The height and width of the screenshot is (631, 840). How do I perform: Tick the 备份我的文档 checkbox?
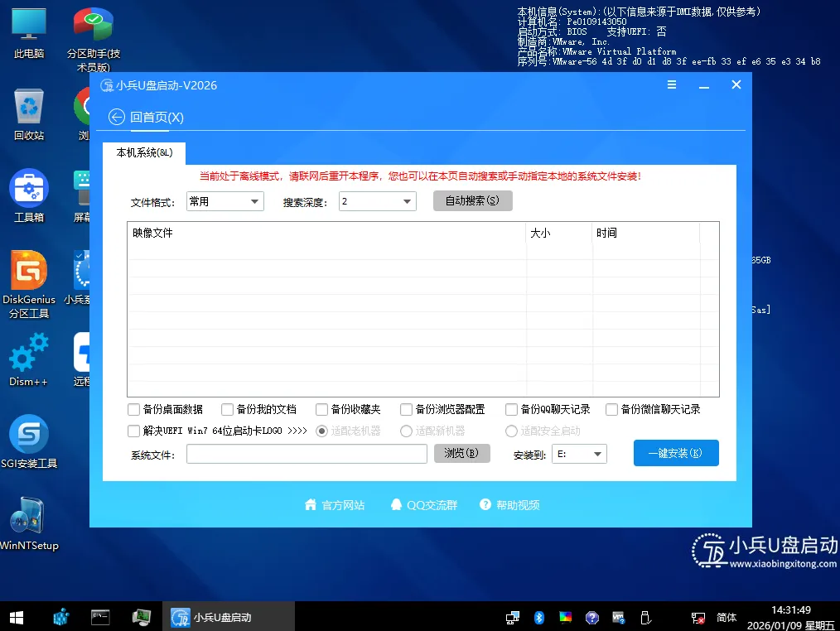tap(228, 409)
